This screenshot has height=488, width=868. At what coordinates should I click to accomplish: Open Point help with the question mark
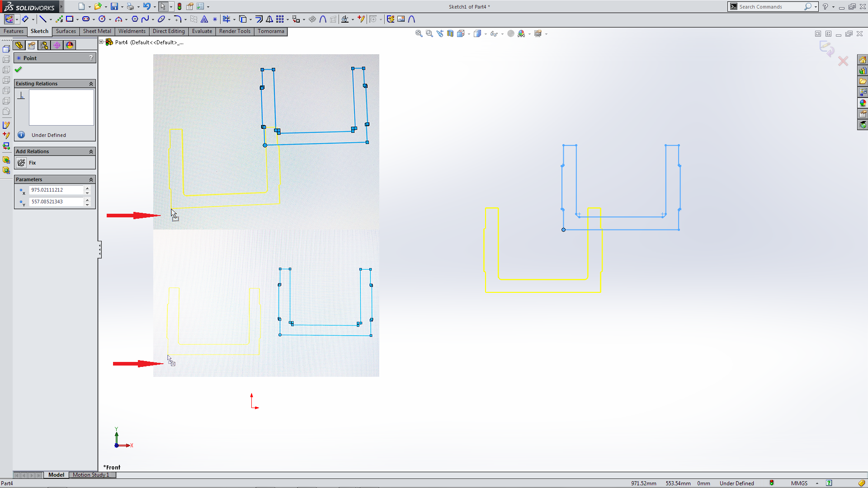coord(91,58)
